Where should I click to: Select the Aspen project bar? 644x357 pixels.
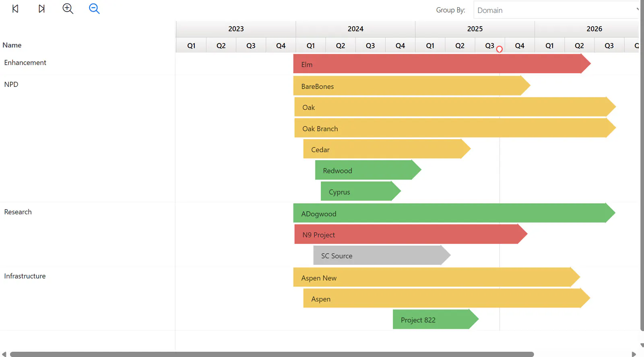447,298
